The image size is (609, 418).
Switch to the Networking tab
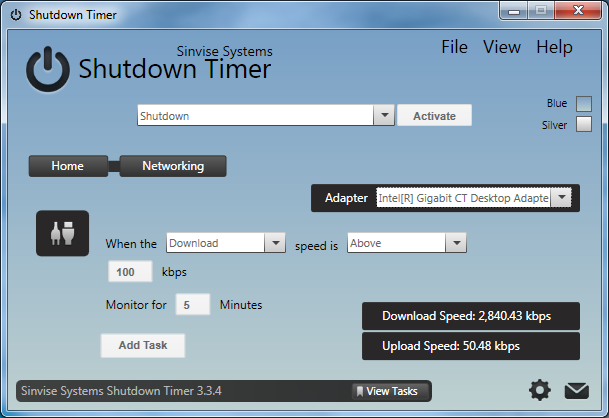click(173, 166)
